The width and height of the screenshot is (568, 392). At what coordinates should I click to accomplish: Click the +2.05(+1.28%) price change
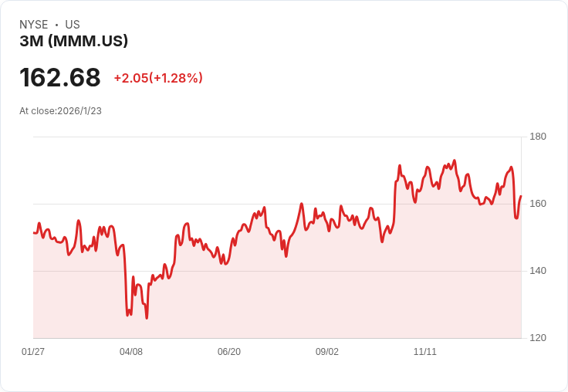[x=158, y=78]
